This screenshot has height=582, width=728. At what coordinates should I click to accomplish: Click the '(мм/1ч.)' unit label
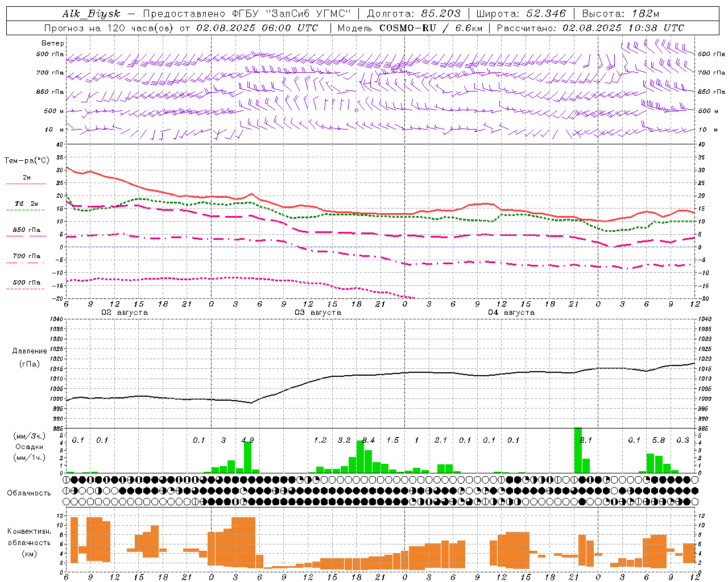click(29, 458)
